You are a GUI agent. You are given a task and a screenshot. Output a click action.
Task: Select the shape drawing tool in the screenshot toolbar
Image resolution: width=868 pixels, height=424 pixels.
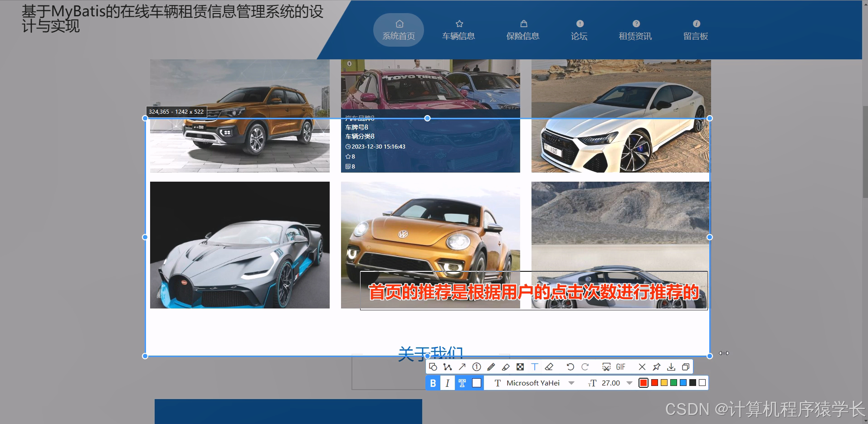[433, 367]
